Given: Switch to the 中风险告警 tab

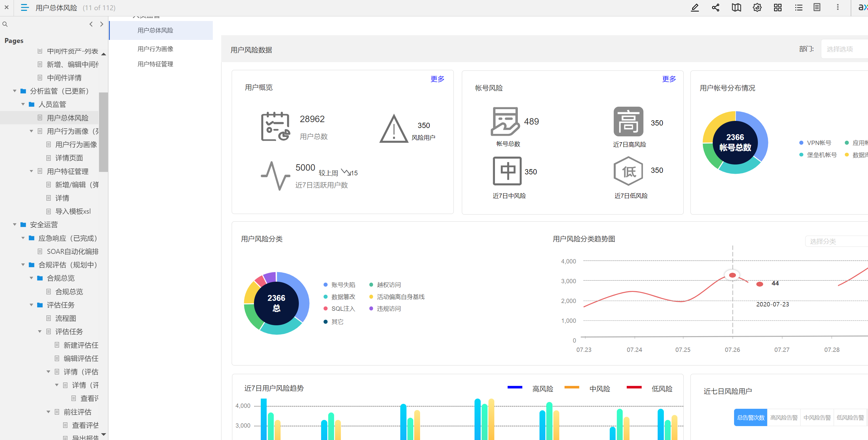Looking at the screenshot, I should click(x=817, y=417).
